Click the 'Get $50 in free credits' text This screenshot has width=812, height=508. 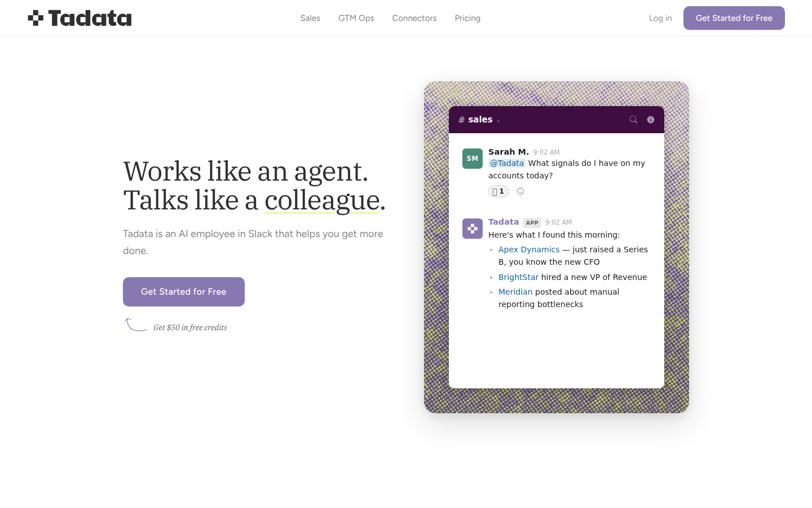[x=190, y=327]
